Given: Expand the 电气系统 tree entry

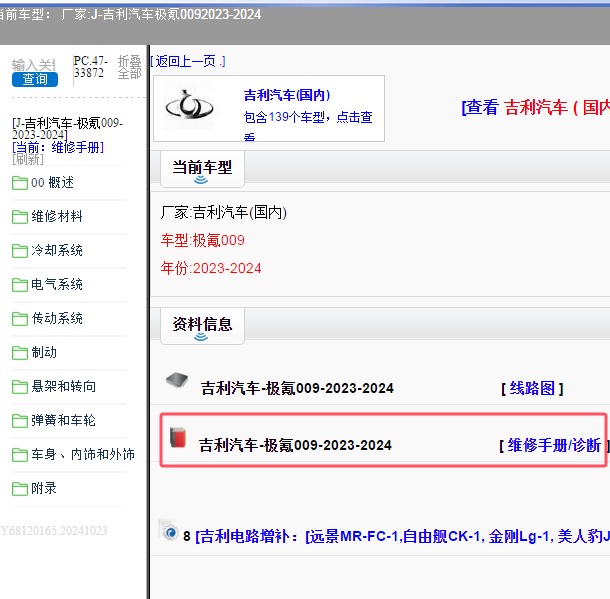Looking at the screenshot, I should (x=57, y=284).
